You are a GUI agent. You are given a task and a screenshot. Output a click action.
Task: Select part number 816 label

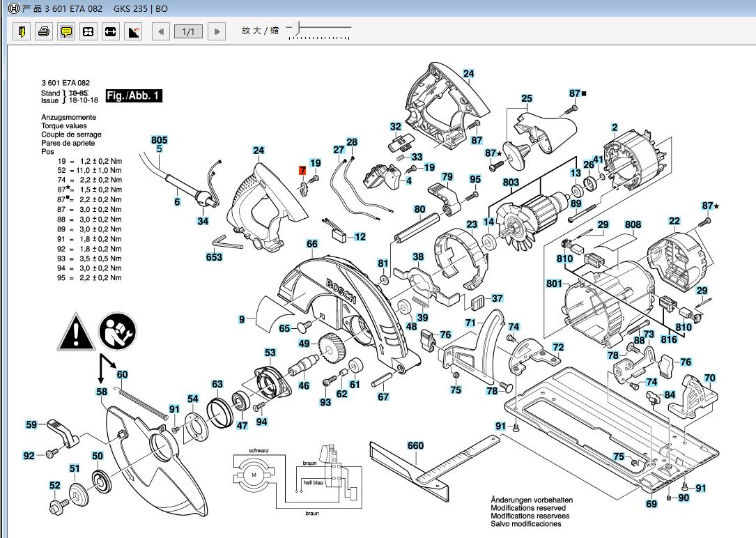[669, 339]
